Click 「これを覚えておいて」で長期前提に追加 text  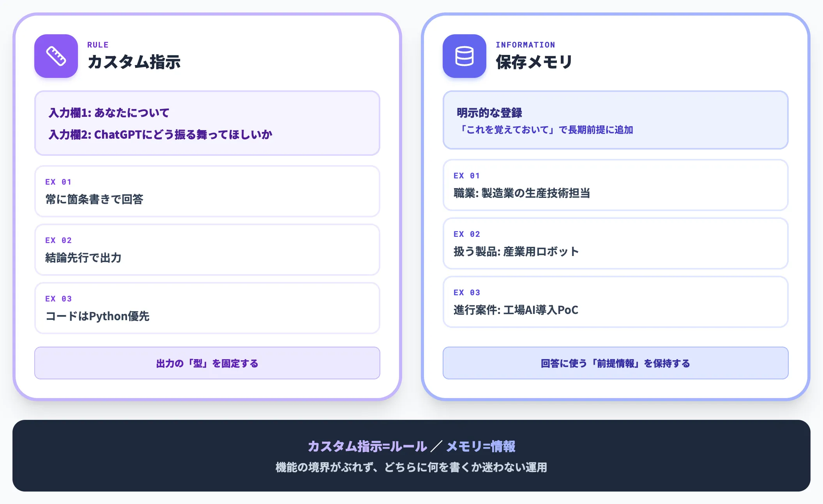pyautogui.click(x=545, y=130)
